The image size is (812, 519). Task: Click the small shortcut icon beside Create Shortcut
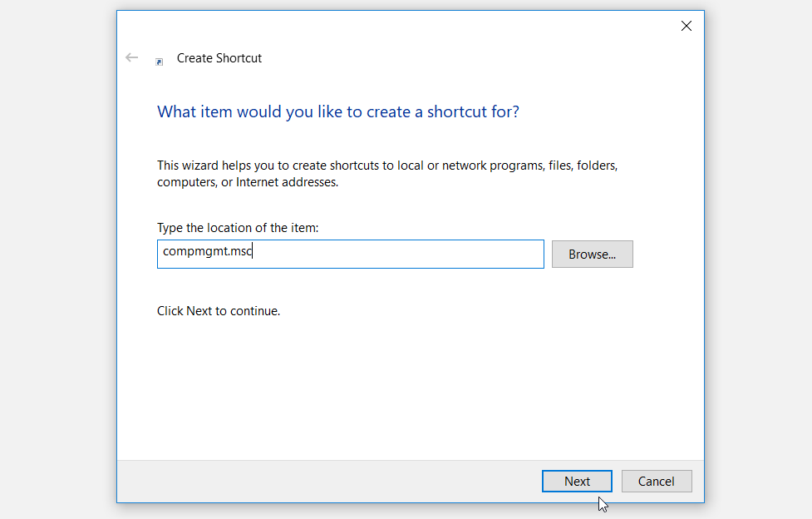tap(159, 62)
